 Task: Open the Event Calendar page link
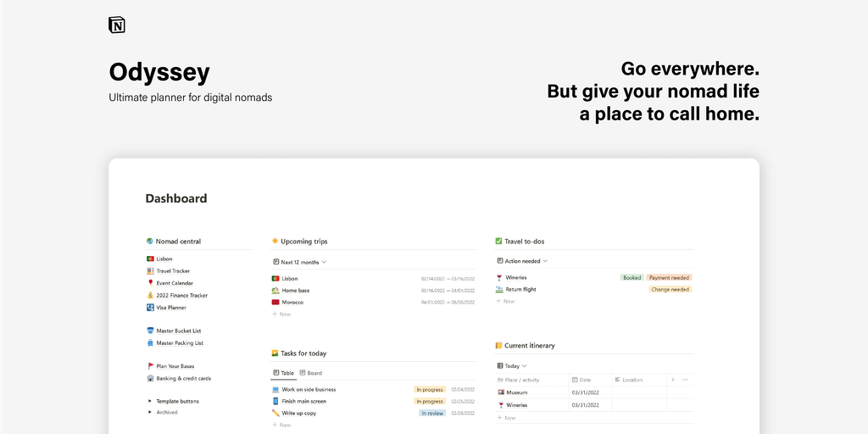pos(175,283)
